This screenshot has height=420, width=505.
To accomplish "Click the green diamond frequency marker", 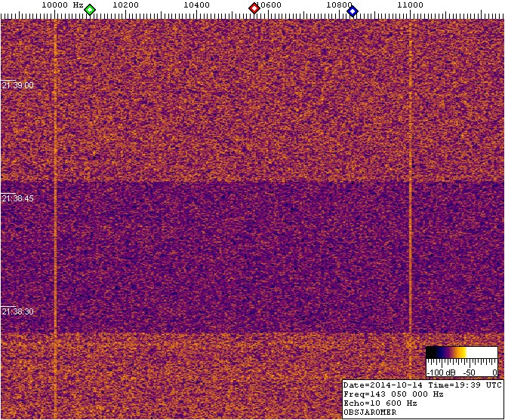I will [x=90, y=10].
